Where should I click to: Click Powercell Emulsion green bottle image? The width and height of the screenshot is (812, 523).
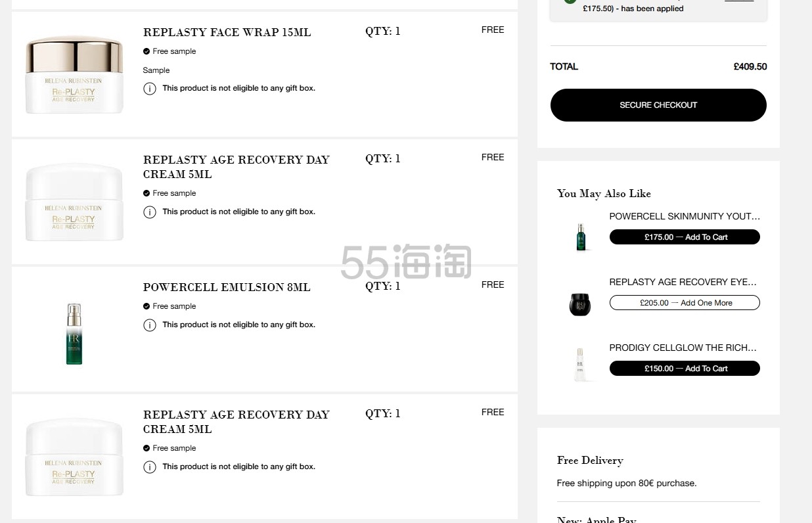pos(74,333)
